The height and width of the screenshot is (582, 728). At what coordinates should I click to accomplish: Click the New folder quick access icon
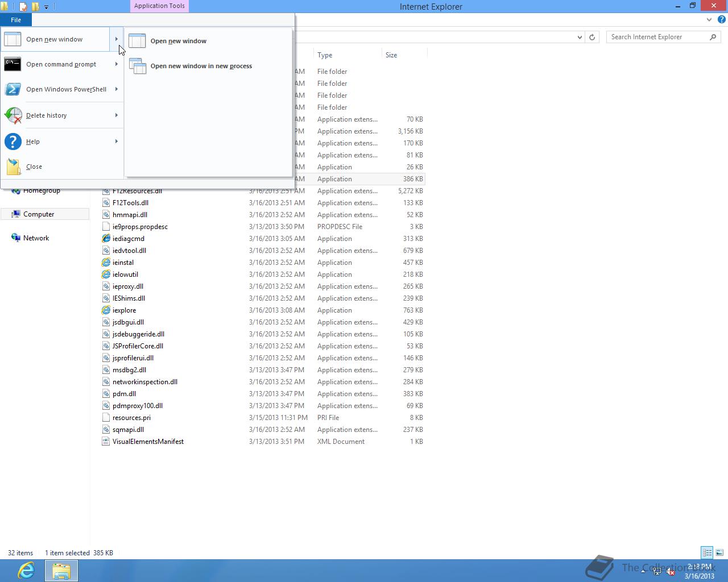click(x=35, y=7)
